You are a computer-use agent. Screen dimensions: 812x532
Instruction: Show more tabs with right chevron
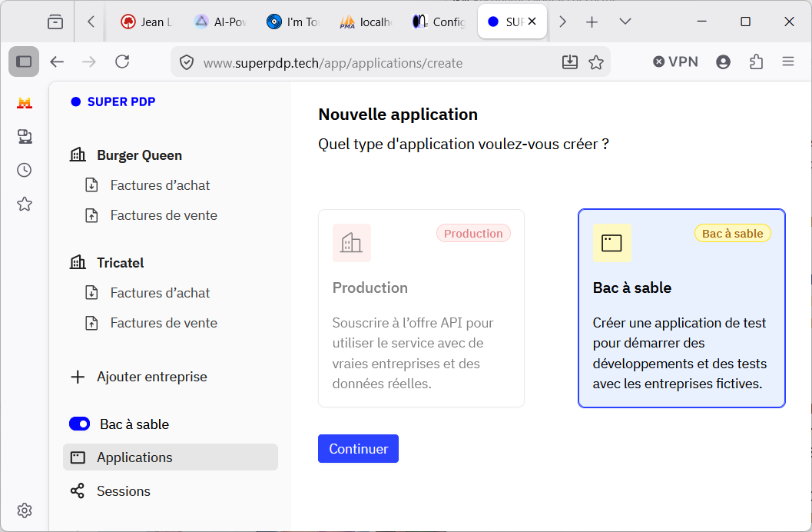(x=563, y=22)
